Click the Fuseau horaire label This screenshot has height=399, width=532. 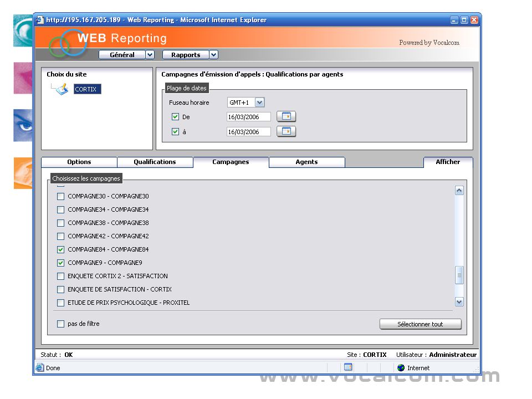pos(189,103)
